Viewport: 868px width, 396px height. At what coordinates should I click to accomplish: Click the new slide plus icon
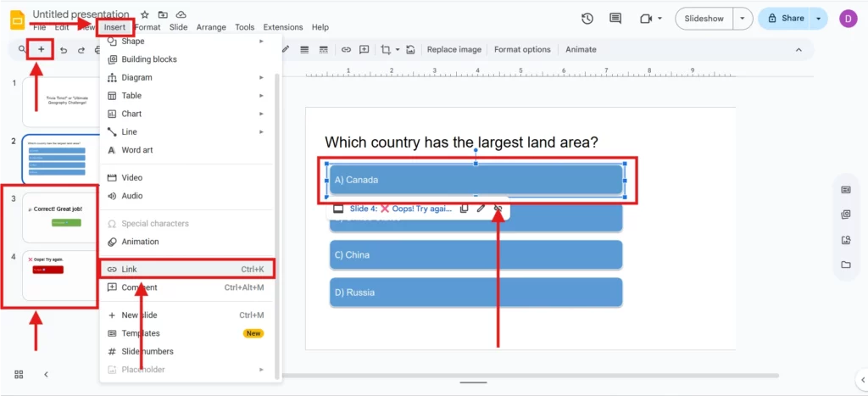click(x=41, y=50)
